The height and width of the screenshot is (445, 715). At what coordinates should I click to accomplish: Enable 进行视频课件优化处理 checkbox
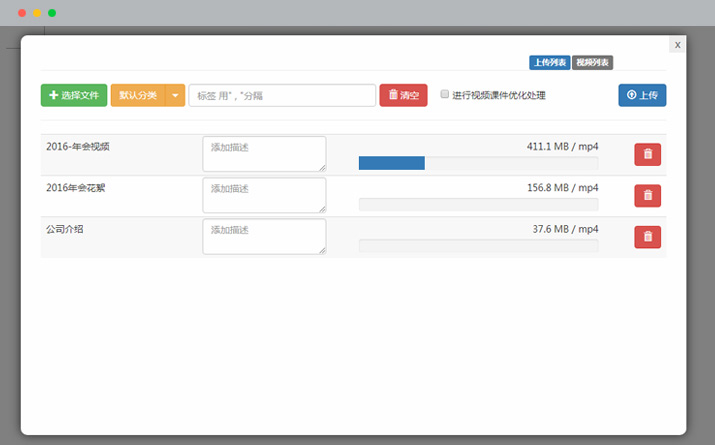445,95
